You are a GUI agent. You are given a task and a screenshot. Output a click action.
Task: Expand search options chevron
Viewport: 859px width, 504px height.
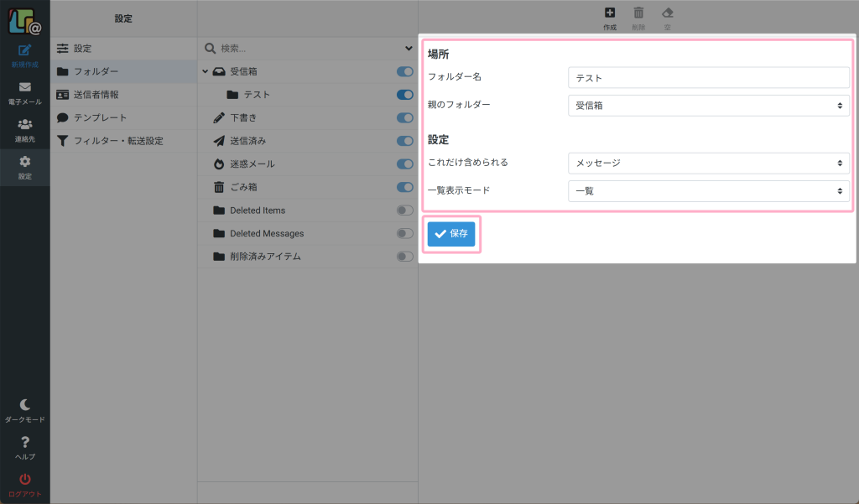click(x=409, y=49)
